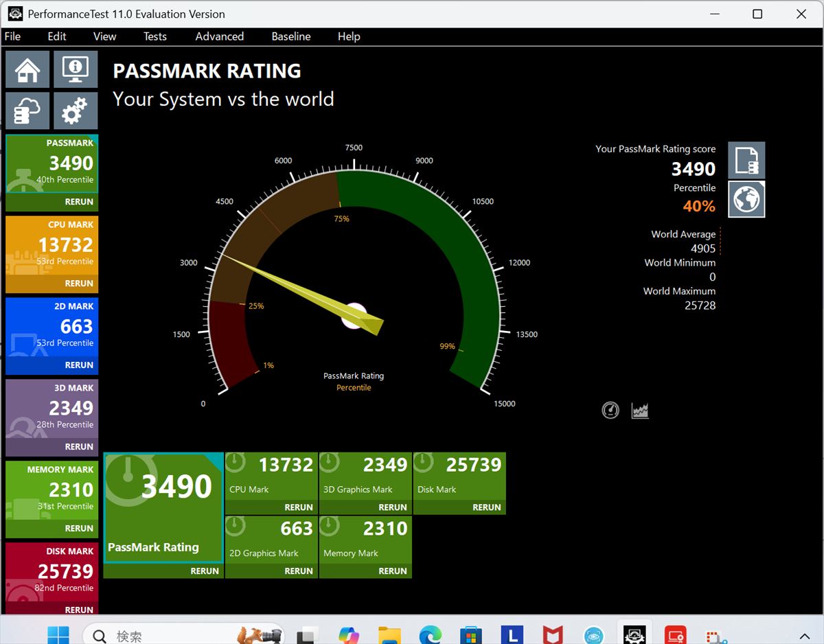The width and height of the screenshot is (824, 644).
Task: Show hidden system tray icons chevron
Action: [x=805, y=636]
